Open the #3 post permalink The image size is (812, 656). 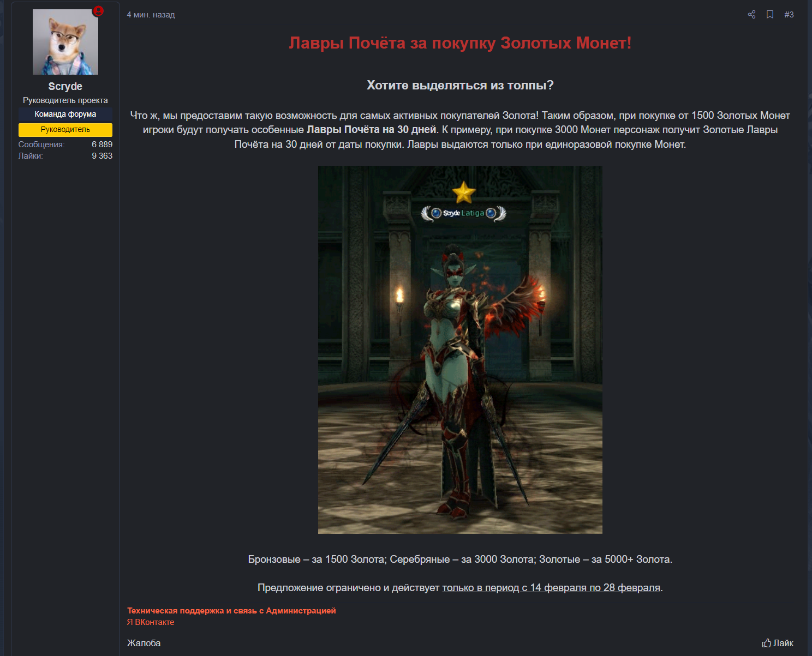[x=789, y=15]
